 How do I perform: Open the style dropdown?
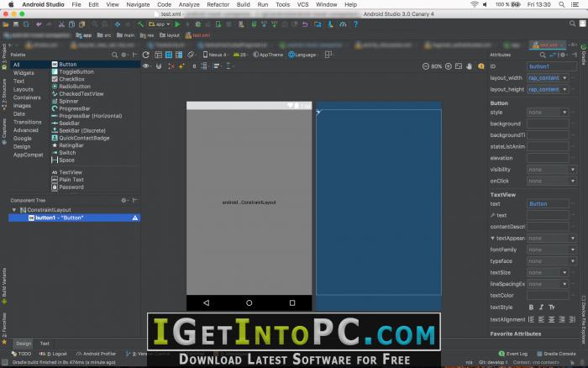[564, 113]
